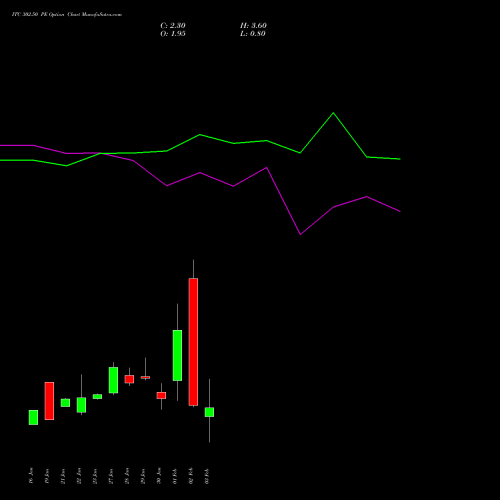
Task: Click the high value "H: 3.60"
Action: pos(253,26)
